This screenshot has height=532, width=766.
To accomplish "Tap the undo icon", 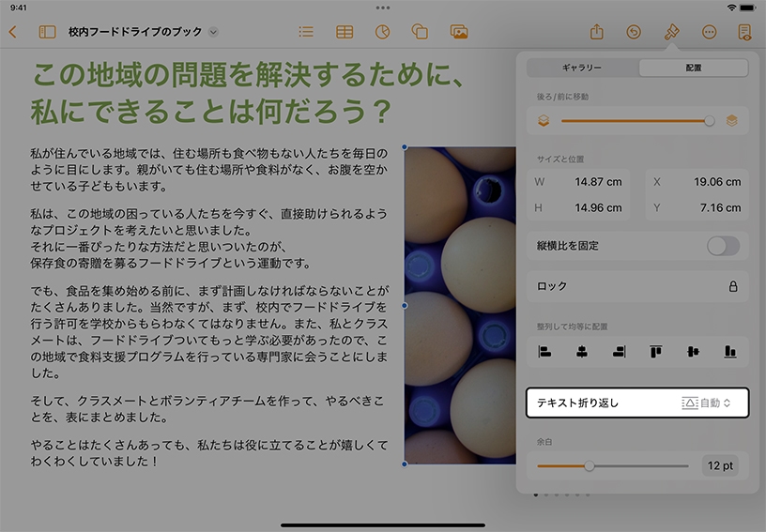I will [634, 32].
